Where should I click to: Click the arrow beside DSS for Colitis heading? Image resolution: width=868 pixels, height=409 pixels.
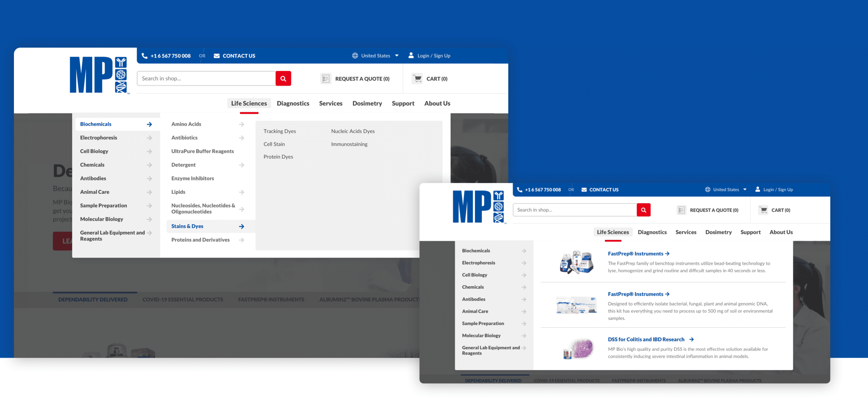691,339
